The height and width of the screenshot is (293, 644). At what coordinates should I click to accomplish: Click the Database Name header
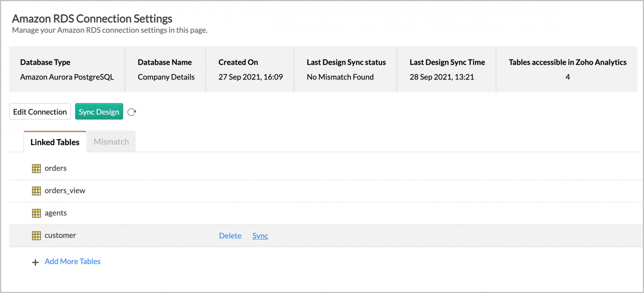click(165, 62)
